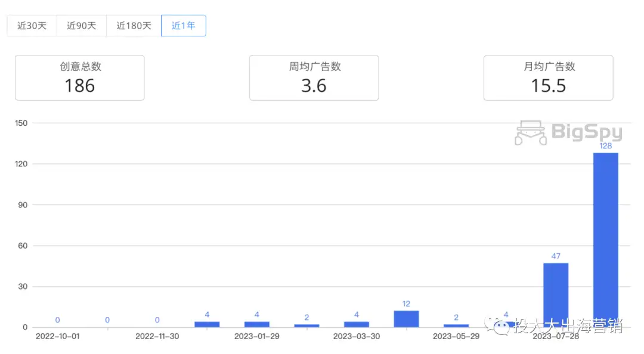Click the tallest bar labeled 128
Screen dimensions: 644x354
605,240
